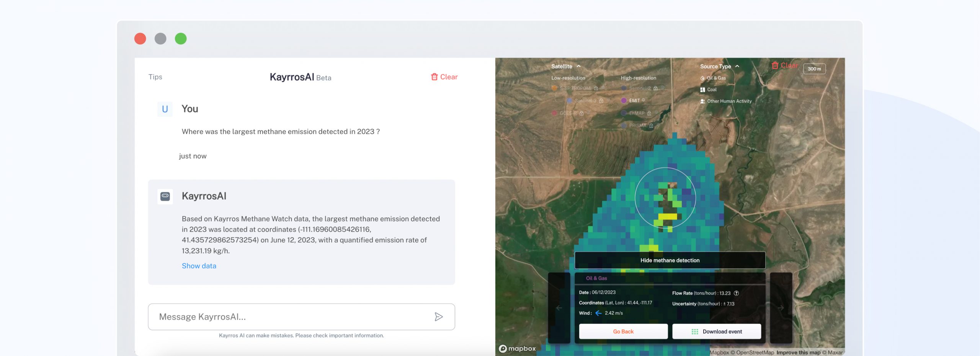Toggle the PRISMA satellite dot
Image resolution: width=980 pixels, height=356 pixels.
pyautogui.click(x=624, y=125)
